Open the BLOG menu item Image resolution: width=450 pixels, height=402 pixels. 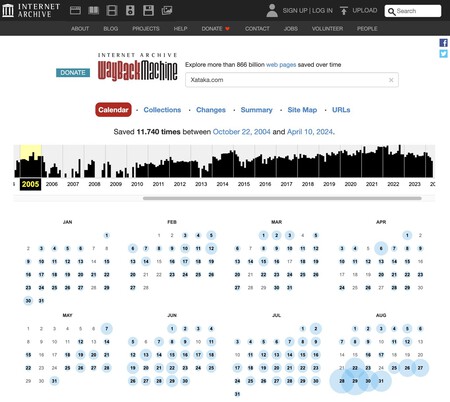(x=111, y=29)
